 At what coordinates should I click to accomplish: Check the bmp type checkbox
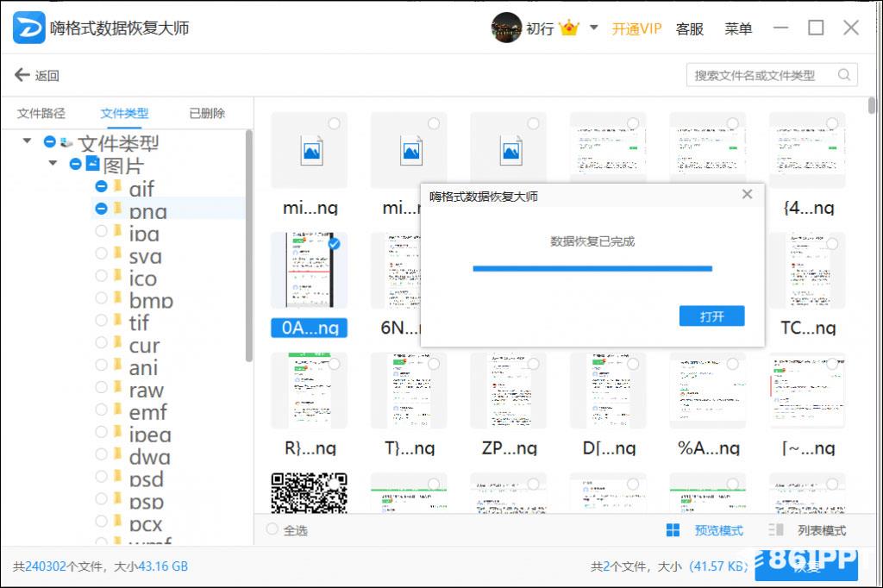102,297
